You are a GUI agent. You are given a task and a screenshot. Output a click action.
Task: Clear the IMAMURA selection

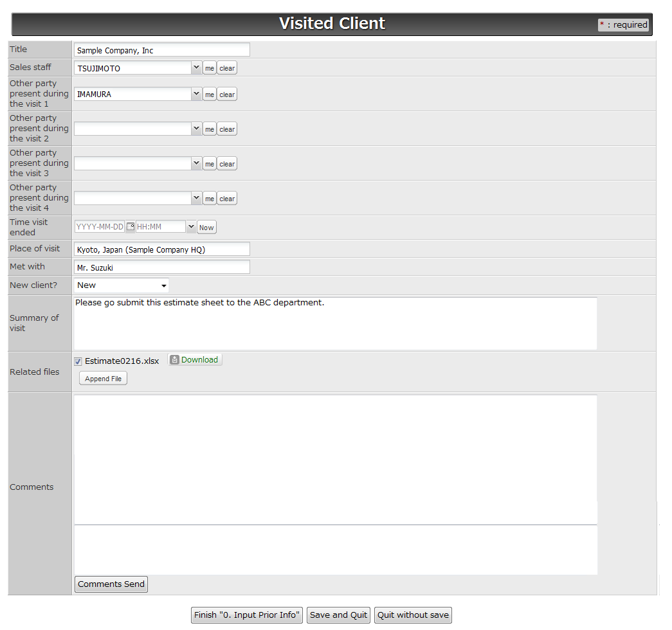[x=226, y=94]
